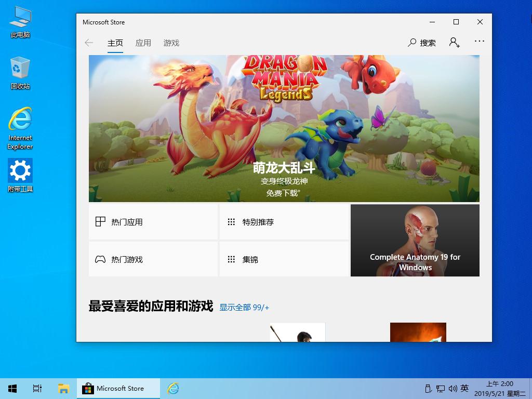Select the 附带工具 desktop icon
The image size is (532, 399).
coord(20,176)
